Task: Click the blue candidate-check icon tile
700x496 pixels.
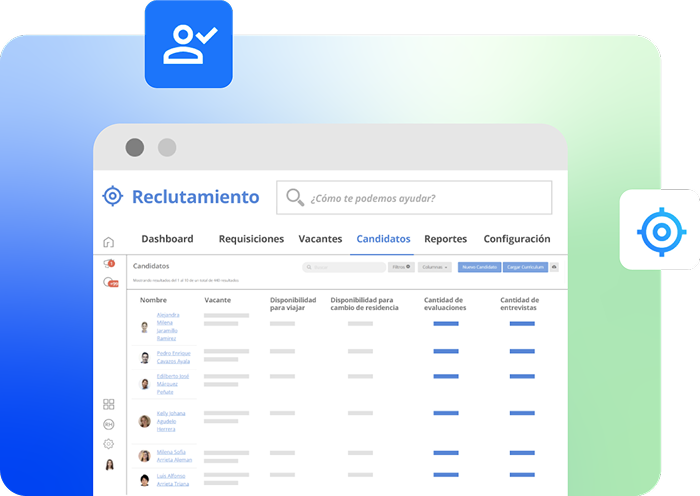Action: click(x=188, y=44)
